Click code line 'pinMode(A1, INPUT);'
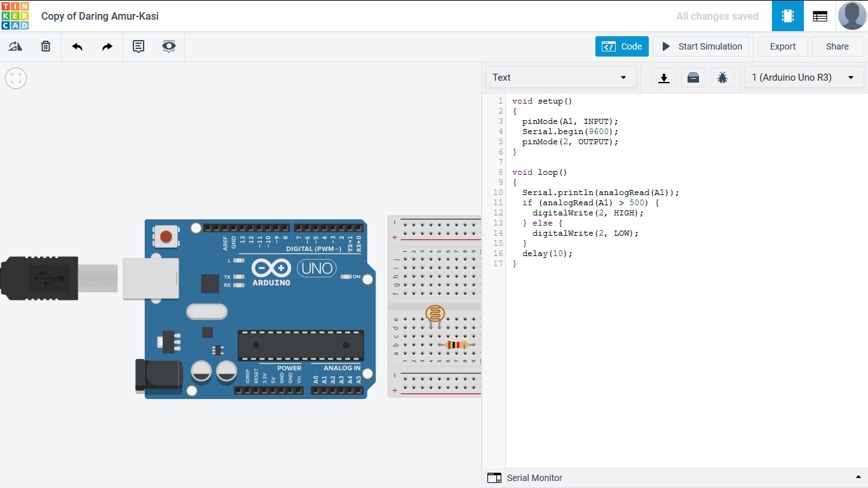The height and width of the screenshot is (488, 868). 570,121
